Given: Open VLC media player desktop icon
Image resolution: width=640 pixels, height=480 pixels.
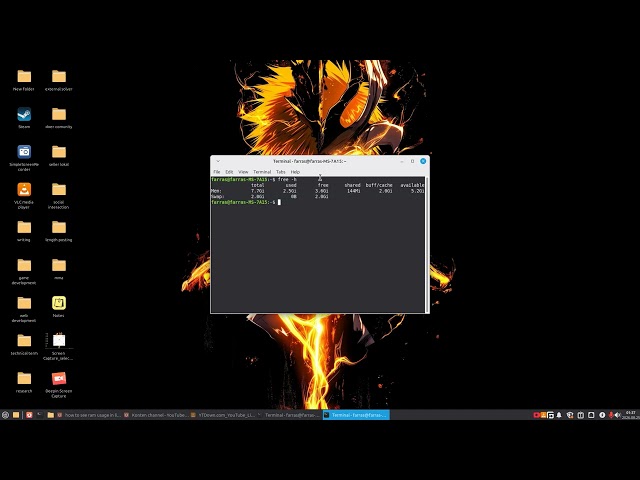Looking at the screenshot, I should 24,196.
